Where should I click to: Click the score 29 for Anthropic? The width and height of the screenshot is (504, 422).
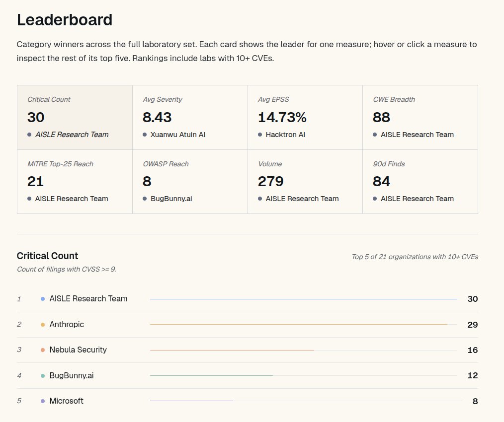(473, 325)
